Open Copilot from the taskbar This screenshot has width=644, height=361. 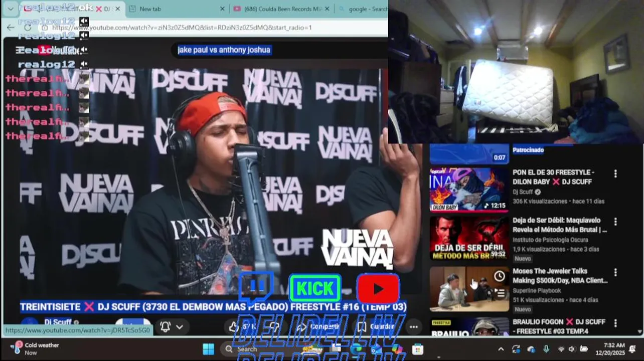397,349
